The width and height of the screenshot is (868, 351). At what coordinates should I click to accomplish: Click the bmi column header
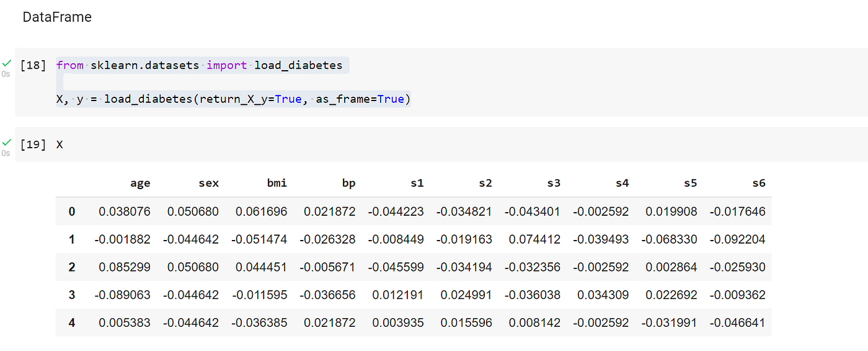pyautogui.click(x=277, y=183)
